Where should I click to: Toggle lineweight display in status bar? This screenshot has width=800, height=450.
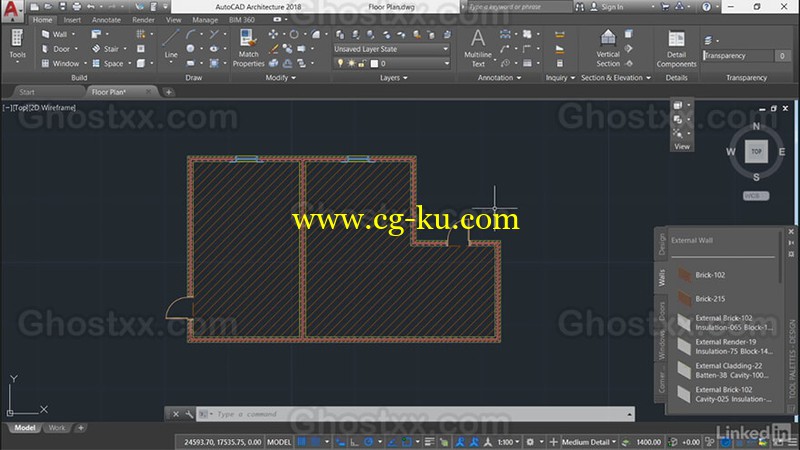tap(430, 442)
